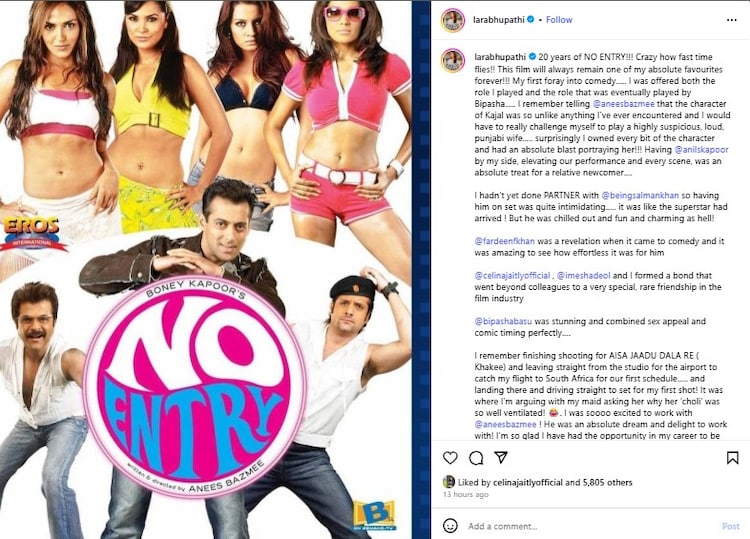The width and height of the screenshot is (750, 539).
Task: Open @anilskapoor mention link
Action: (701, 149)
